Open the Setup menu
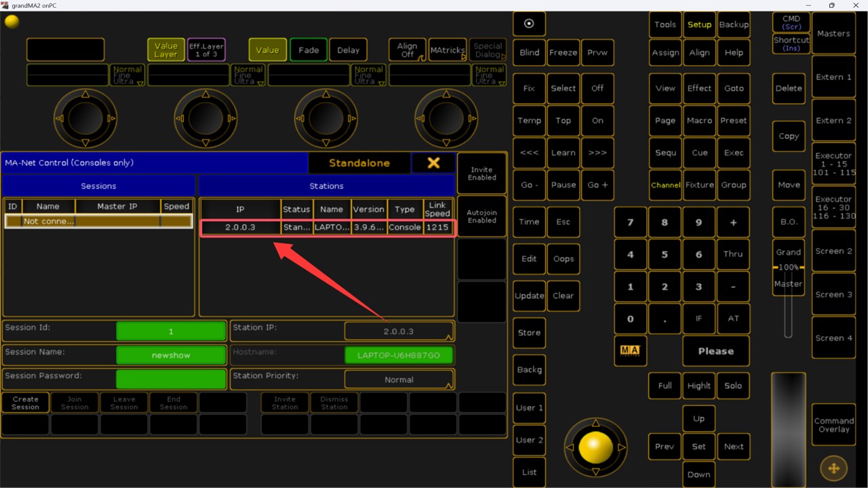Viewport: 868px width, 488px height. pos(699,24)
